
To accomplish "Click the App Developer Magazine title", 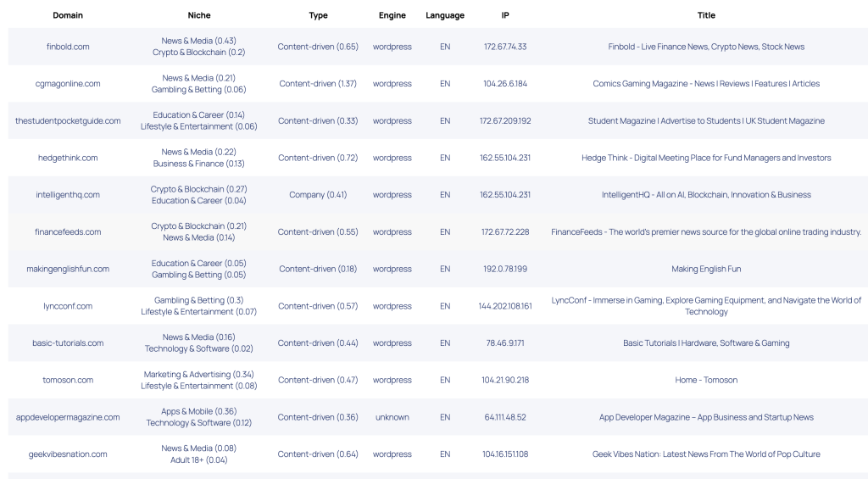I will tap(706, 417).
